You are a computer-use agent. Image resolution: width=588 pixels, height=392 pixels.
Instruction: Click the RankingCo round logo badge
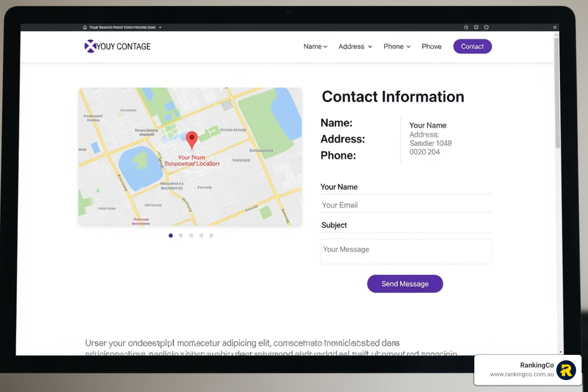click(566, 370)
